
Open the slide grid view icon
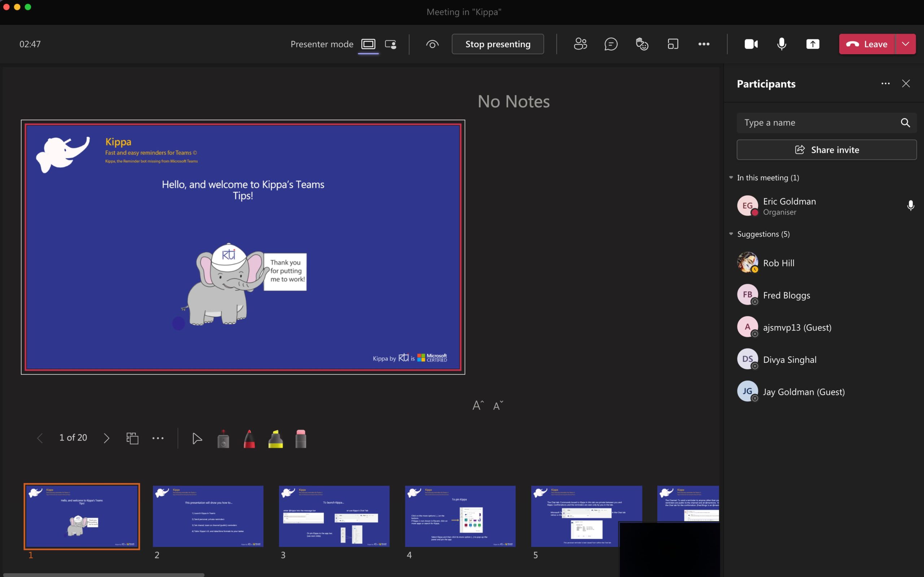click(x=132, y=438)
